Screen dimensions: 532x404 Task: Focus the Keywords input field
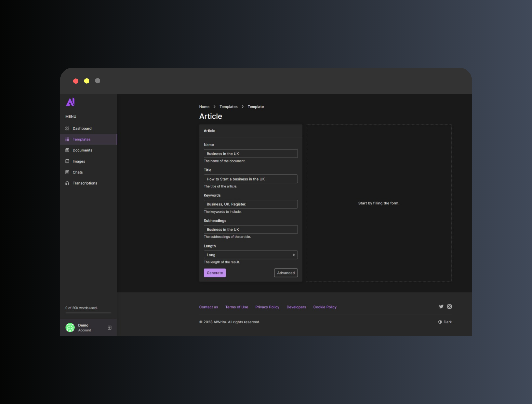tap(250, 204)
